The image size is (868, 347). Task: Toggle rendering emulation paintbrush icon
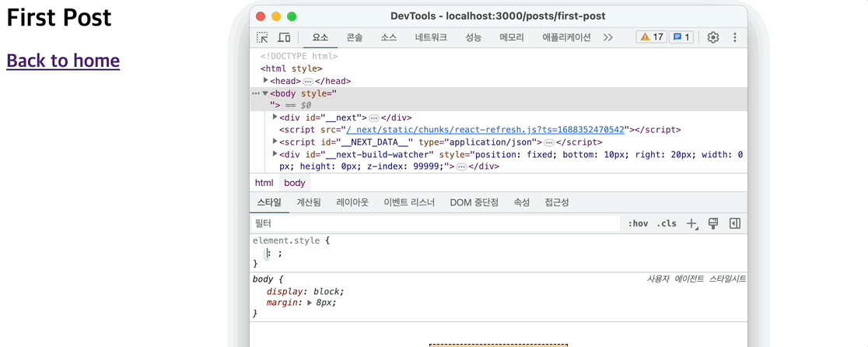[713, 223]
